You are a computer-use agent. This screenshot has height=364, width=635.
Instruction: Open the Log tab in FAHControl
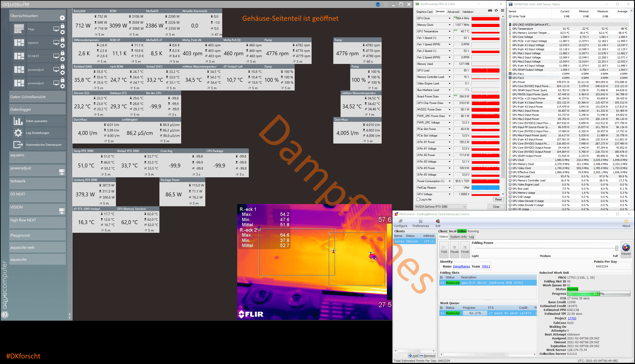coord(471,237)
